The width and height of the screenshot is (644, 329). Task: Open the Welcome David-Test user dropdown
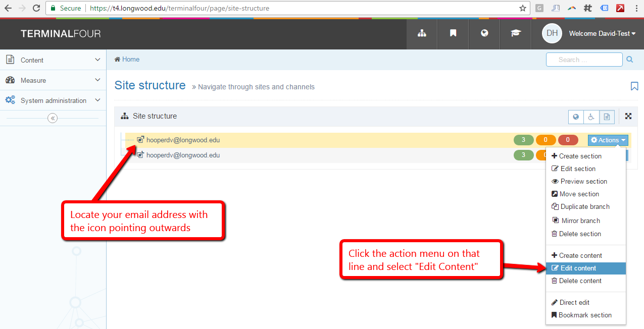(602, 33)
